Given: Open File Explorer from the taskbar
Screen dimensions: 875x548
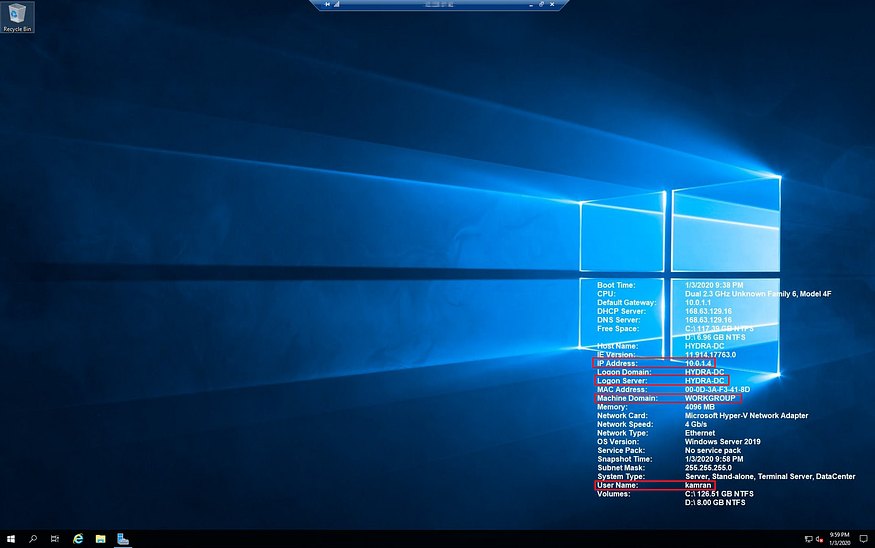Looking at the screenshot, I should (x=101, y=539).
